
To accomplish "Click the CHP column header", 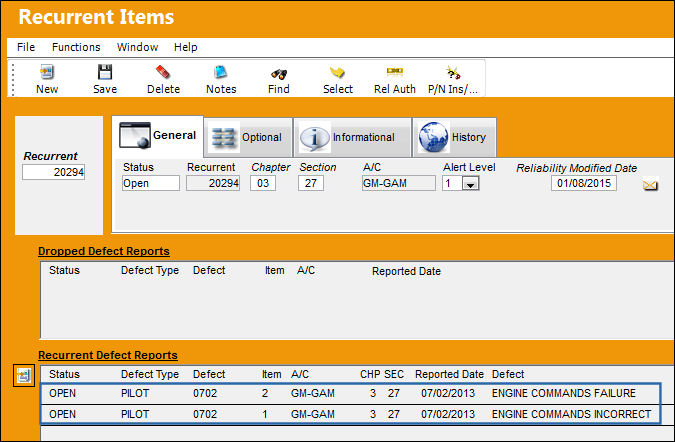I will click(370, 374).
